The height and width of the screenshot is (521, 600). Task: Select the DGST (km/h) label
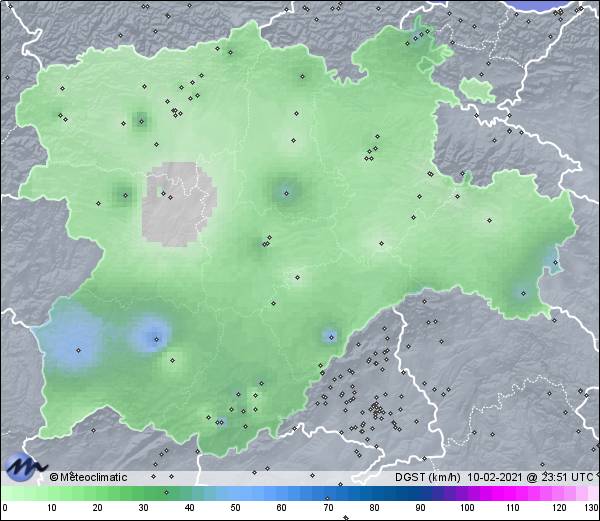428,477
